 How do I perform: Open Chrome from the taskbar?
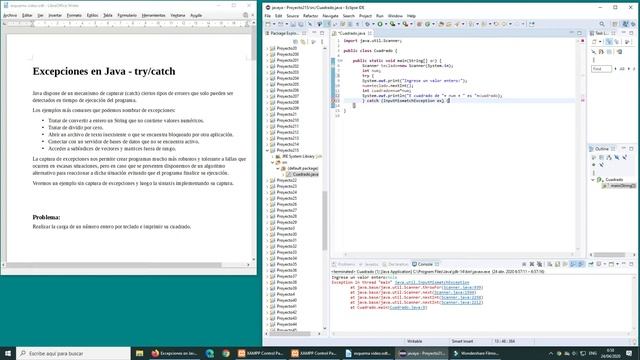226,353
